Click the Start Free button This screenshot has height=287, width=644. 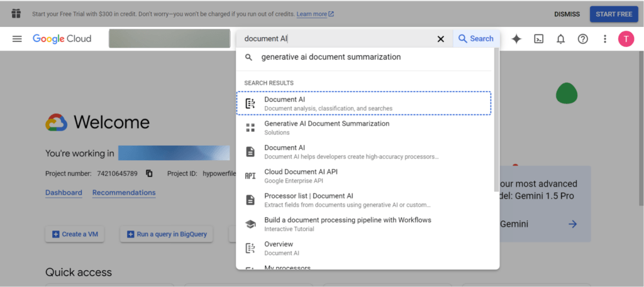[613, 14]
